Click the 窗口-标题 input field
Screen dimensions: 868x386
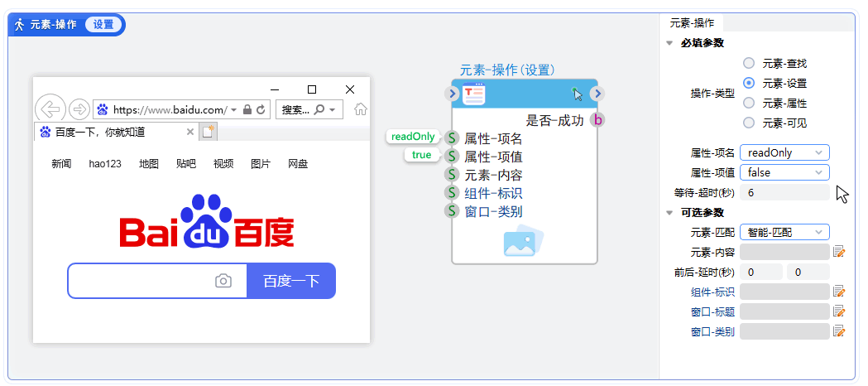point(784,311)
